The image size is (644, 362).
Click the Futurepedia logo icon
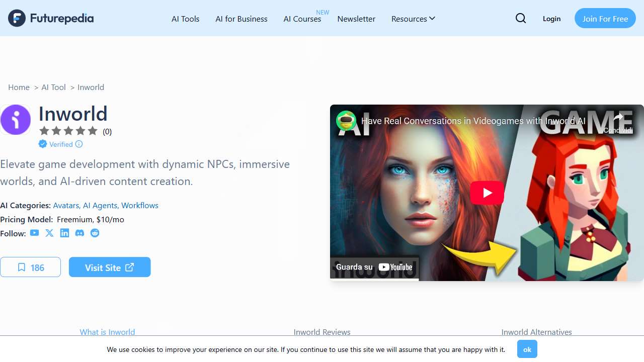coord(17,19)
